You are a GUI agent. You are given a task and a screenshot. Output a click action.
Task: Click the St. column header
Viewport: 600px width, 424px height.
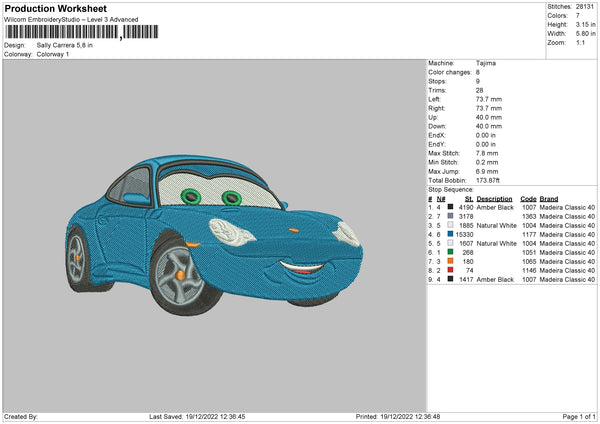click(x=468, y=198)
